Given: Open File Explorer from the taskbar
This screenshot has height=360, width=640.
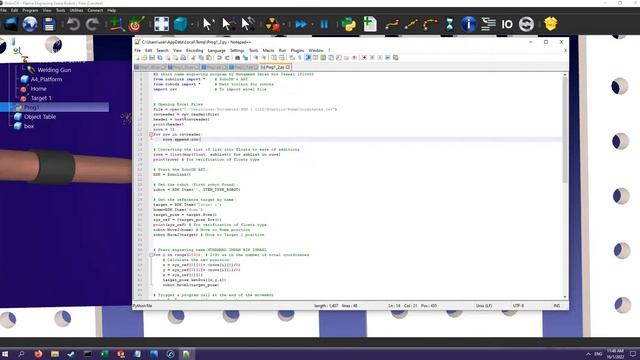Looking at the screenshot, I should tap(55, 354).
